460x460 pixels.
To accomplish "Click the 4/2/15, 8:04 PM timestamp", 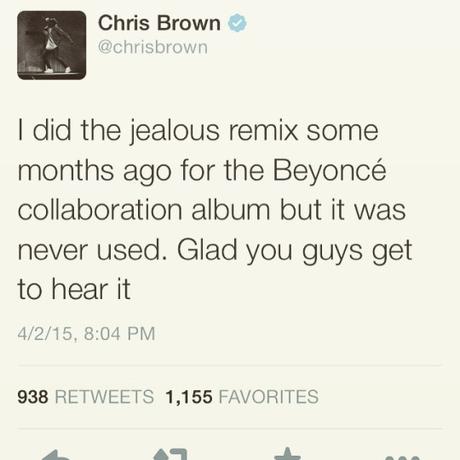I will click(86, 334).
